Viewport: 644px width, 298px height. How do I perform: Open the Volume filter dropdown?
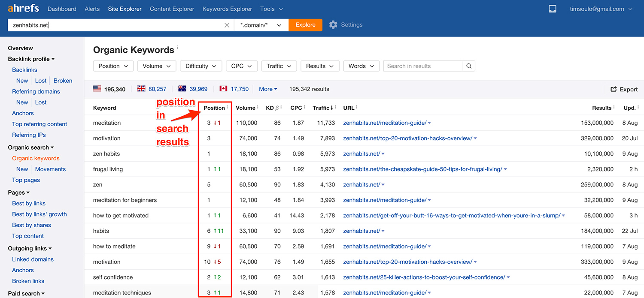pos(157,66)
